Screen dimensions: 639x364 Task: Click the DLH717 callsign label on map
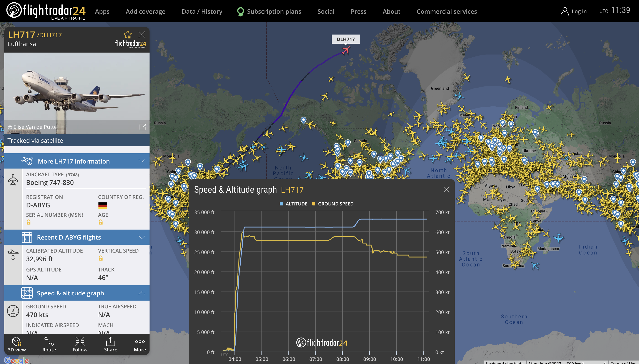[x=346, y=39]
